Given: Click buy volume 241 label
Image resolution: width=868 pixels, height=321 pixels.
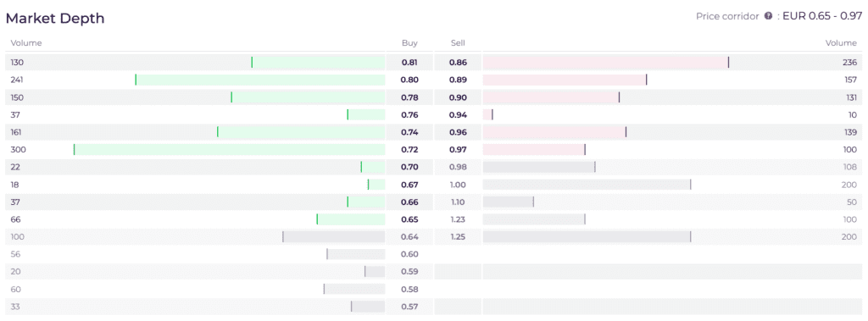Looking at the screenshot, I should tap(17, 80).
